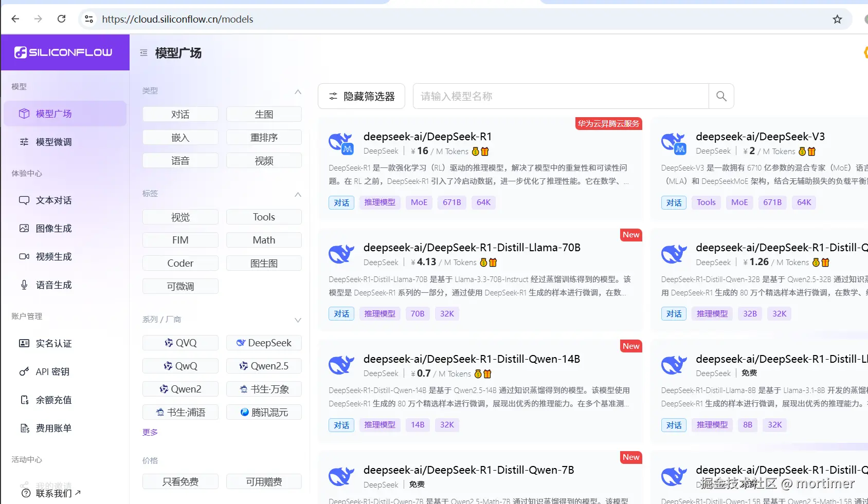Bookmark this page with the star icon
The height and width of the screenshot is (504, 868).
[837, 19]
